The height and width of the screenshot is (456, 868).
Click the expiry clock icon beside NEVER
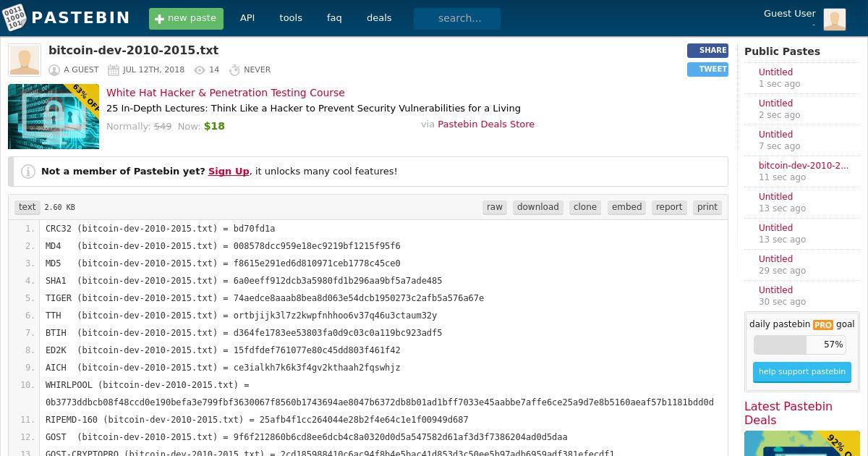(x=234, y=70)
